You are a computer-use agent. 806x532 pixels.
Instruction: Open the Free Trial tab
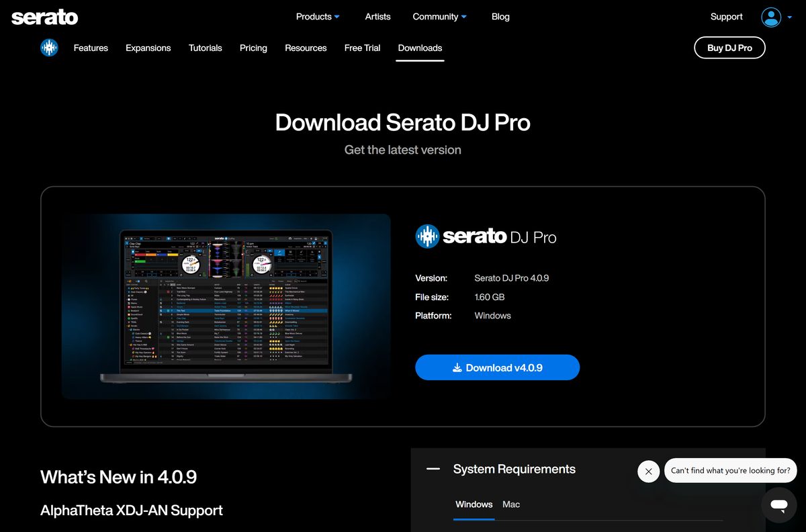(x=362, y=48)
